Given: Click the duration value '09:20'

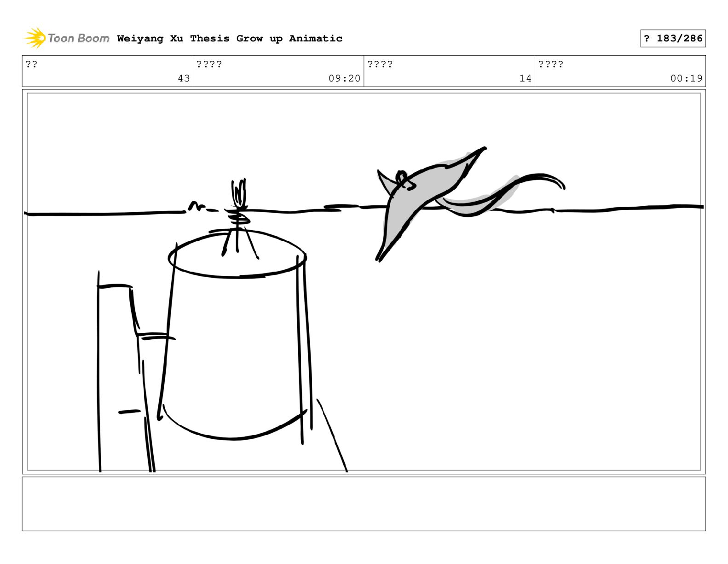Looking at the screenshot, I should (x=344, y=78).
